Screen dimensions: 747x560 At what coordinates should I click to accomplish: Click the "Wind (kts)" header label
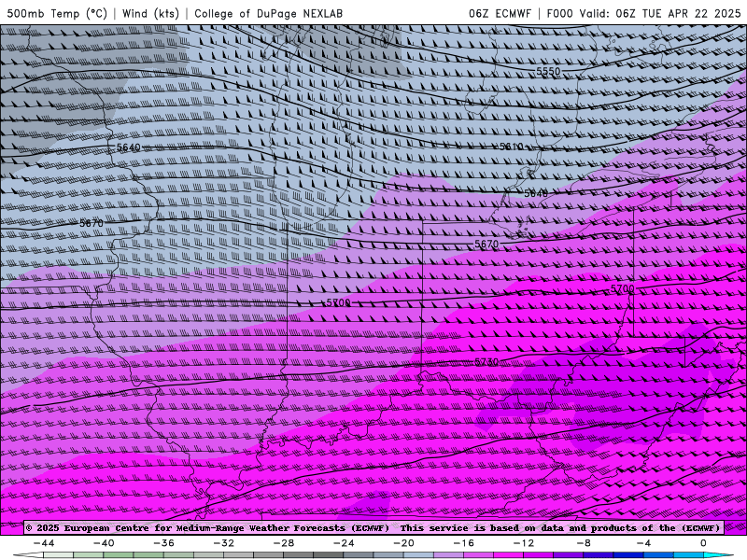(x=150, y=13)
